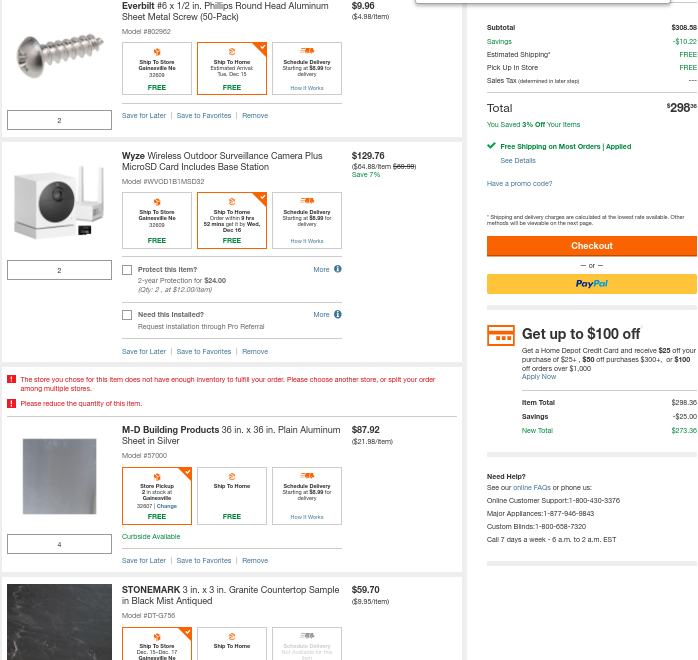
Task: Expand More next to Protect this item
Action: point(321,269)
